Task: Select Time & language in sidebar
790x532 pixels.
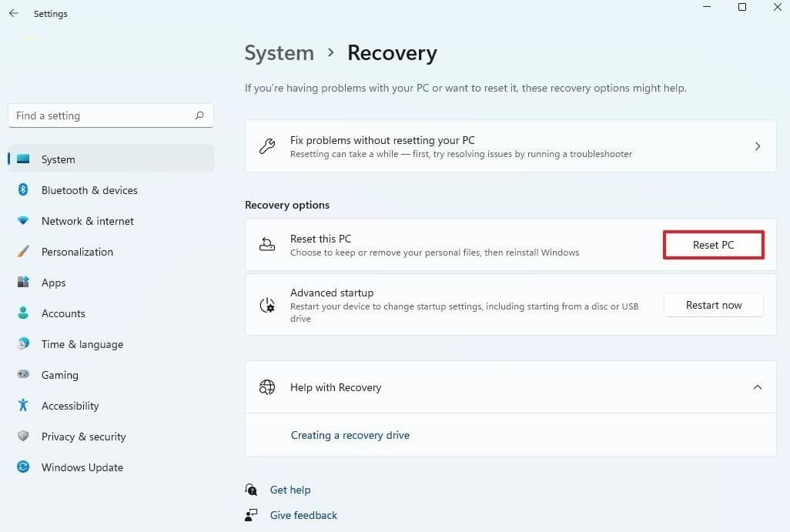Action: coord(82,344)
